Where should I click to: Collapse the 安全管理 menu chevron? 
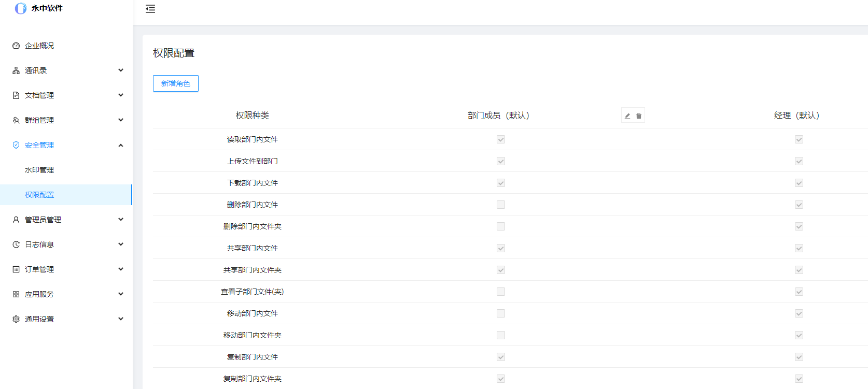(x=121, y=145)
